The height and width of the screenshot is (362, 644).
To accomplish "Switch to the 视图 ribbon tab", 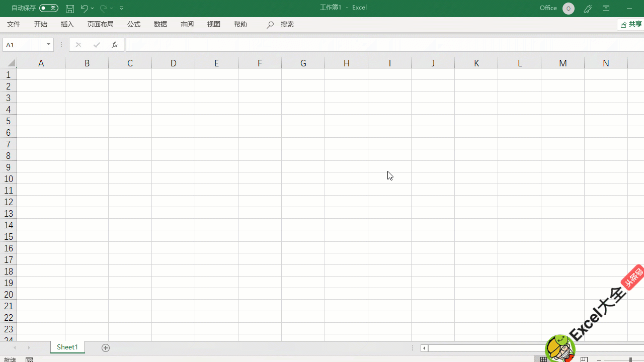I will [x=214, y=24].
